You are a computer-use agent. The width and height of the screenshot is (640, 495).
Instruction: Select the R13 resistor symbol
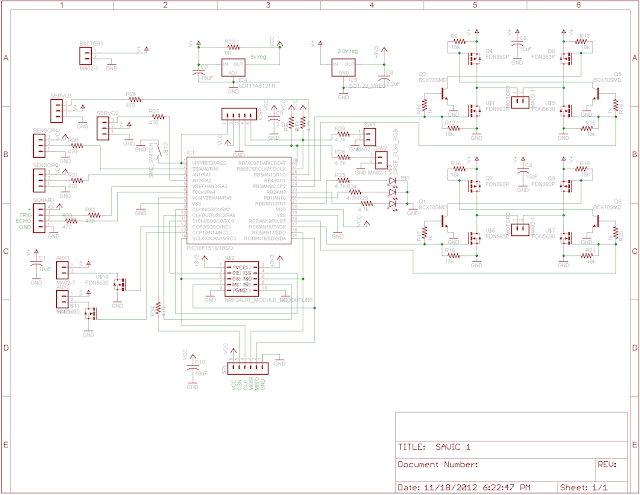tap(581, 41)
